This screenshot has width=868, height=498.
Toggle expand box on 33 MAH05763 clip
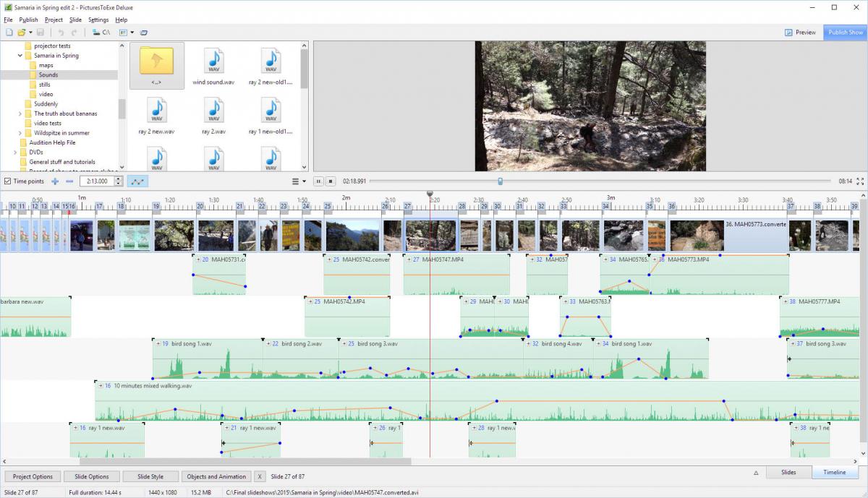point(565,301)
